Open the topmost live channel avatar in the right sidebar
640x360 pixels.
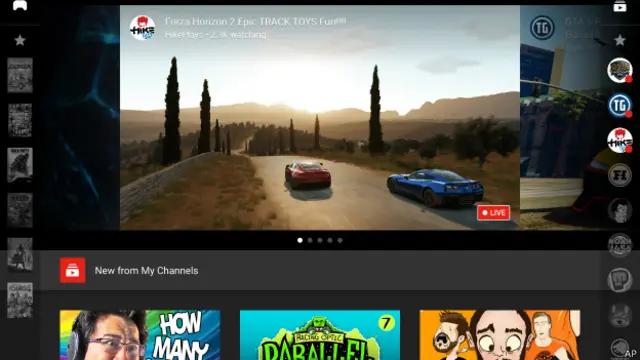620,70
